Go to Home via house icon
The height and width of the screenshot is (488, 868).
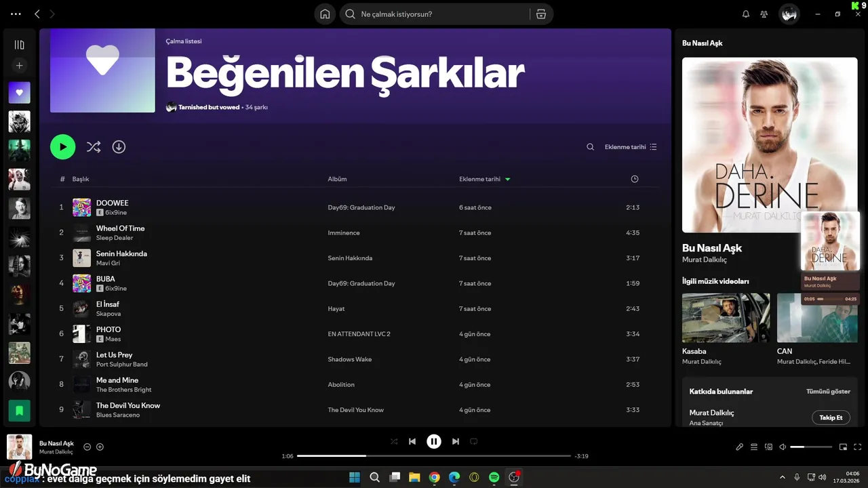coord(325,14)
